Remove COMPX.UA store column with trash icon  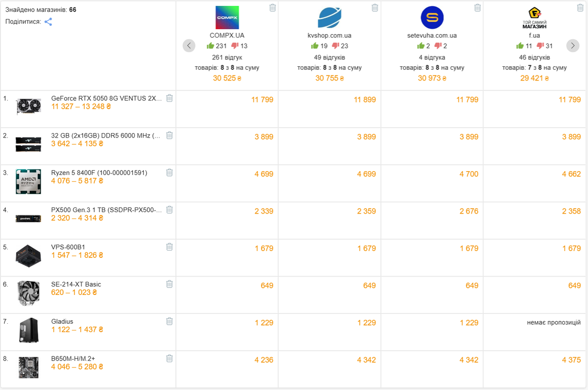click(273, 7)
